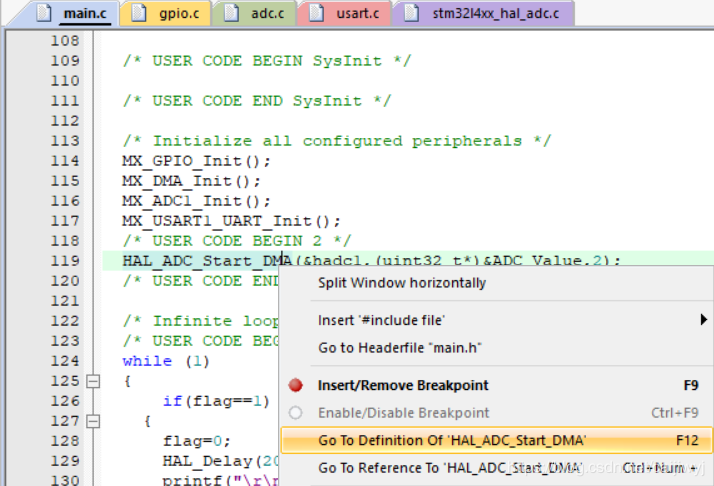Choose Split Window horizontally
This screenshot has height=486, width=714.
click(401, 283)
